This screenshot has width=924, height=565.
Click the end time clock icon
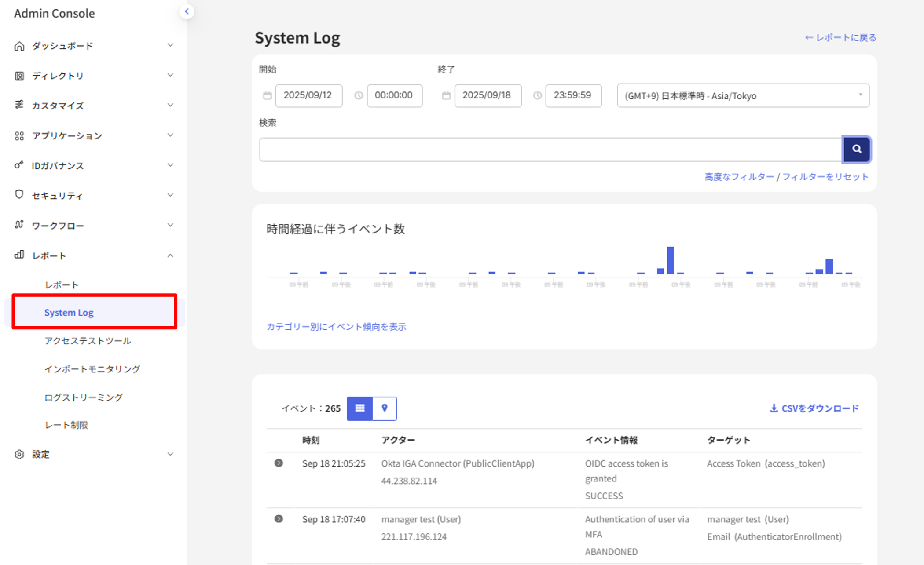tap(537, 95)
